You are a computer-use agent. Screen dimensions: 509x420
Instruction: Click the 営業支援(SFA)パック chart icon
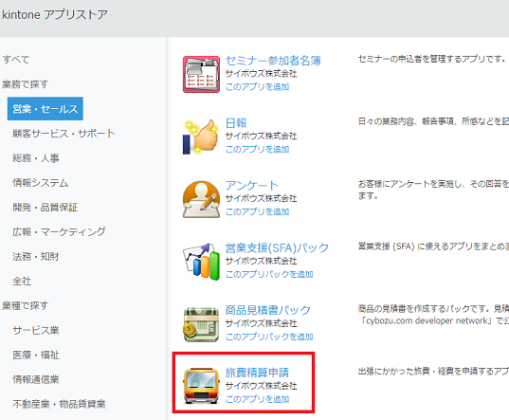point(201,262)
